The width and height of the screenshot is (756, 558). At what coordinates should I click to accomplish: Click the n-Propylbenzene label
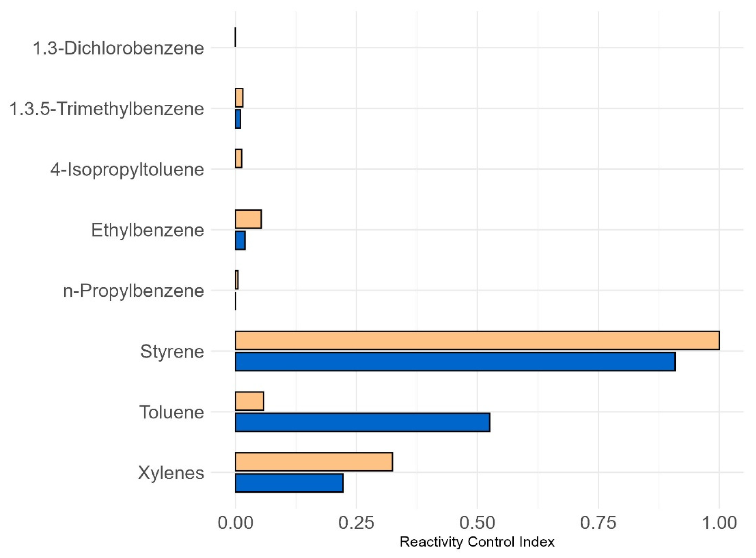133,291
